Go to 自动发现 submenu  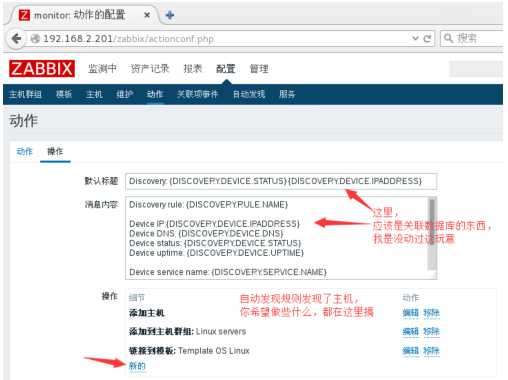[x=249, y=94]
